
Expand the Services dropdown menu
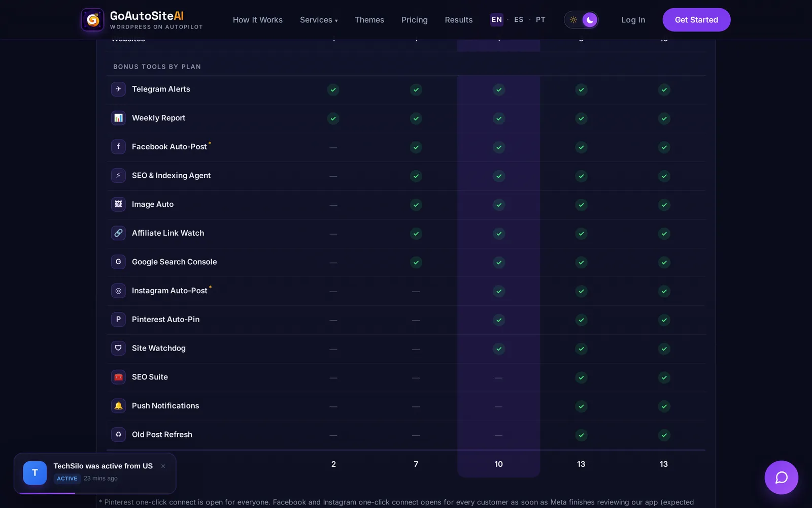tap(319, 20)
